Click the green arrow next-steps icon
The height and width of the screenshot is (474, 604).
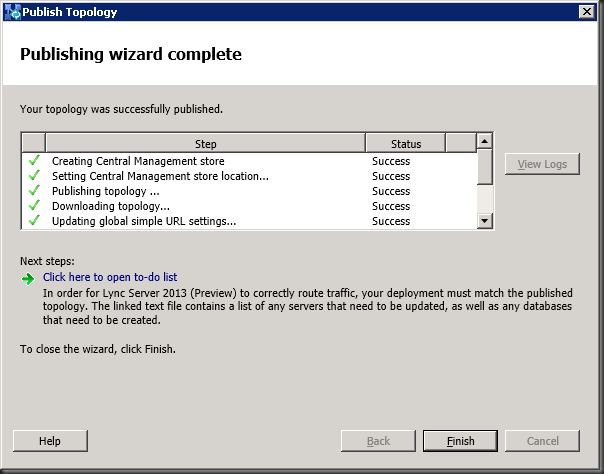(x=28, y=278)
